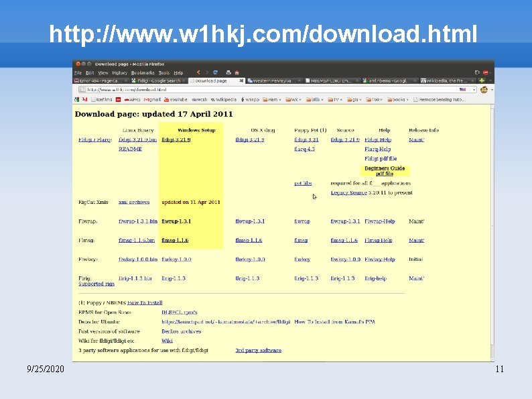Switch to the Error 404 tab
Screen dimensions: 532x399
[x=101, y=81]
